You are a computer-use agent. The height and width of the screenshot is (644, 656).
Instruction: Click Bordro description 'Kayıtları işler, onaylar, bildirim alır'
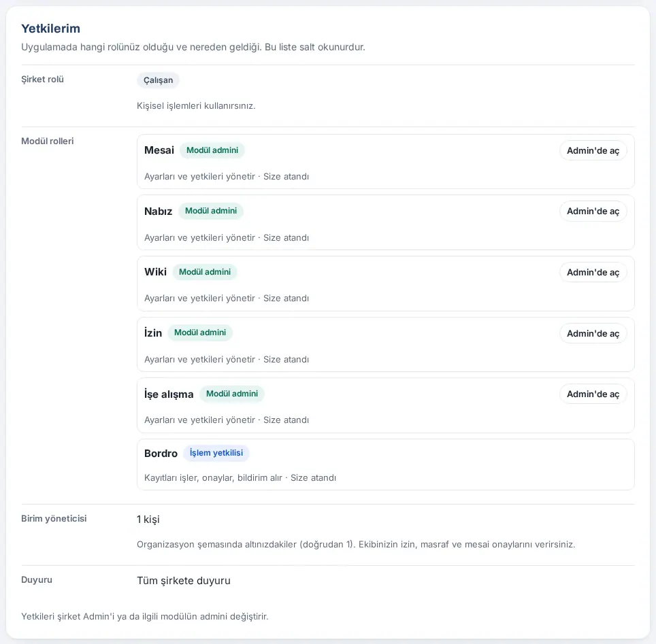213,477
